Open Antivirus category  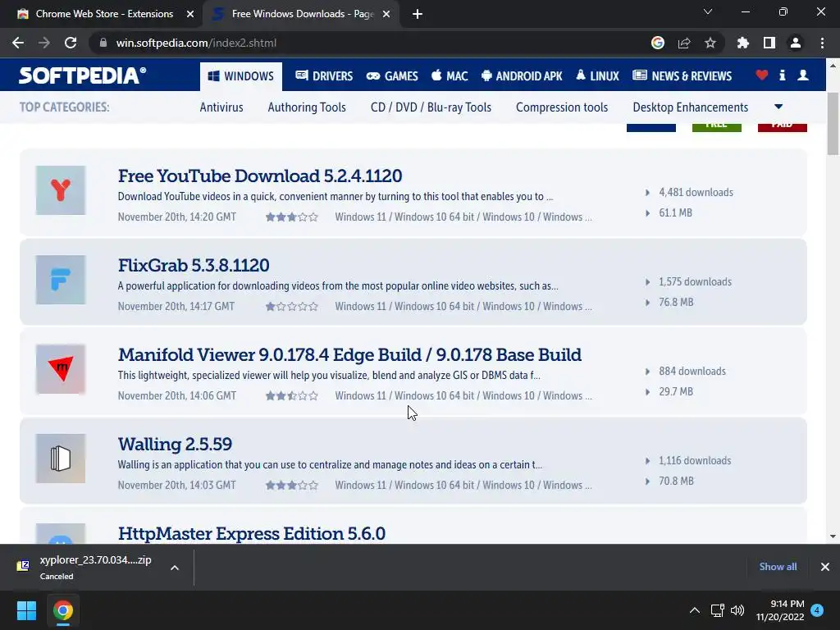click(221, 107)
